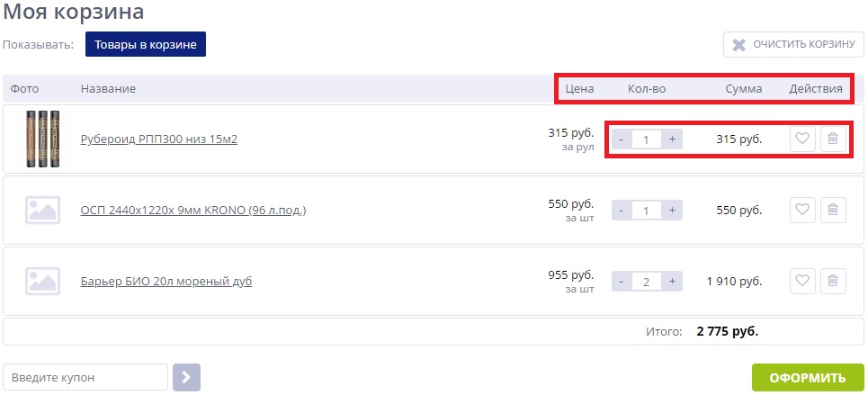
Task: Delete Рубероид РПП300 using trash icon
Action: coord(833,139)
